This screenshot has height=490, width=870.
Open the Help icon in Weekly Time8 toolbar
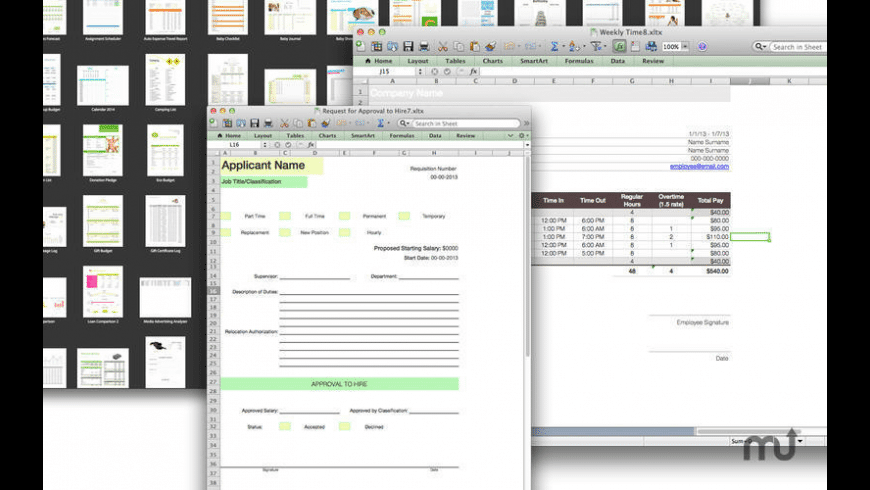pos(702,47)
